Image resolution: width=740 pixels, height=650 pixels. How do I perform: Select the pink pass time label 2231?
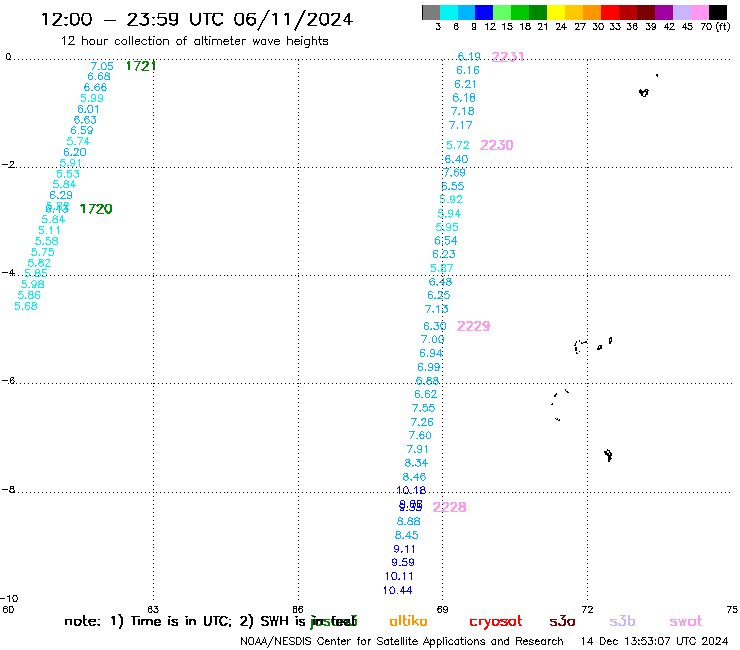508,57
